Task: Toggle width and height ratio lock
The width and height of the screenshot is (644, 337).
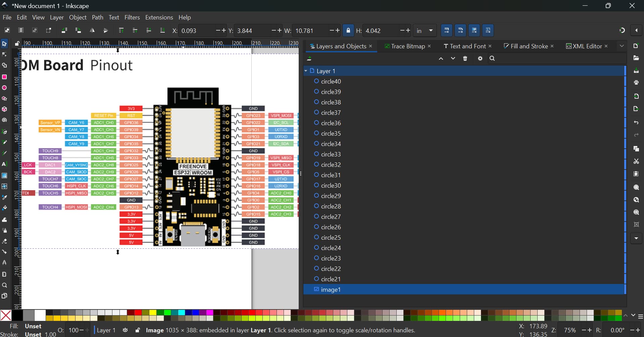Action: [348, 31]
